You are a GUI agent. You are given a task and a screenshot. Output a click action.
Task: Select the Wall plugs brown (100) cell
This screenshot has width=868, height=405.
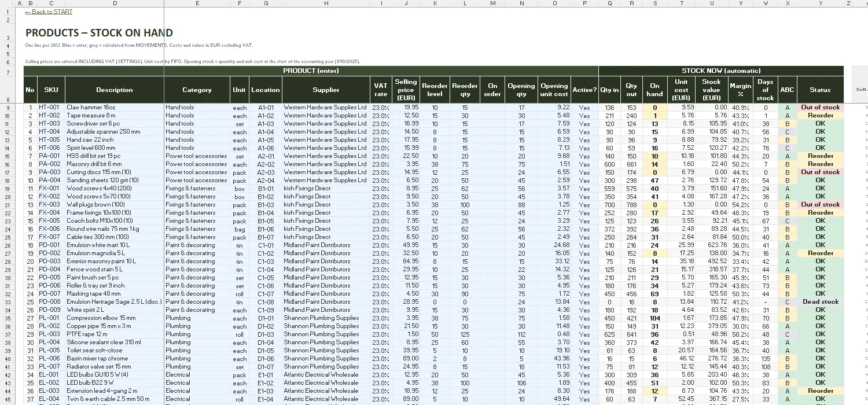[x=115, y=205]
